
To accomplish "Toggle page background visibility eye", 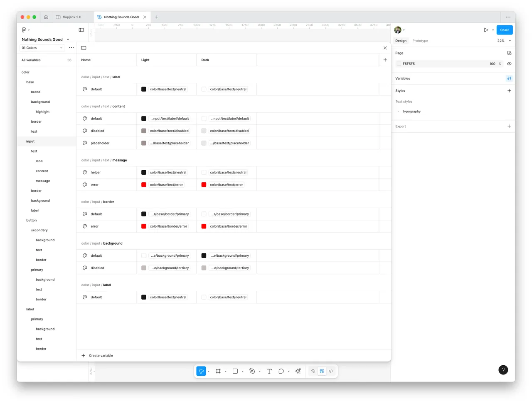I will point(509,64).
